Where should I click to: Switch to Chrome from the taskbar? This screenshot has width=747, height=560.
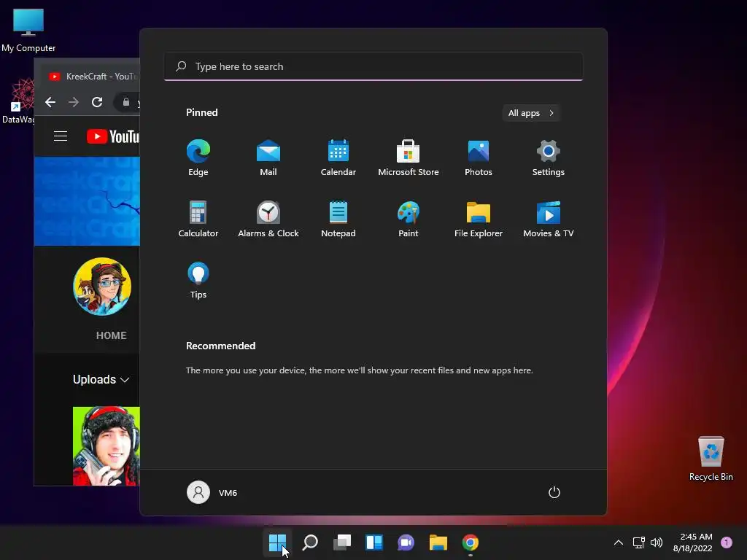click(x=471, y=542)
